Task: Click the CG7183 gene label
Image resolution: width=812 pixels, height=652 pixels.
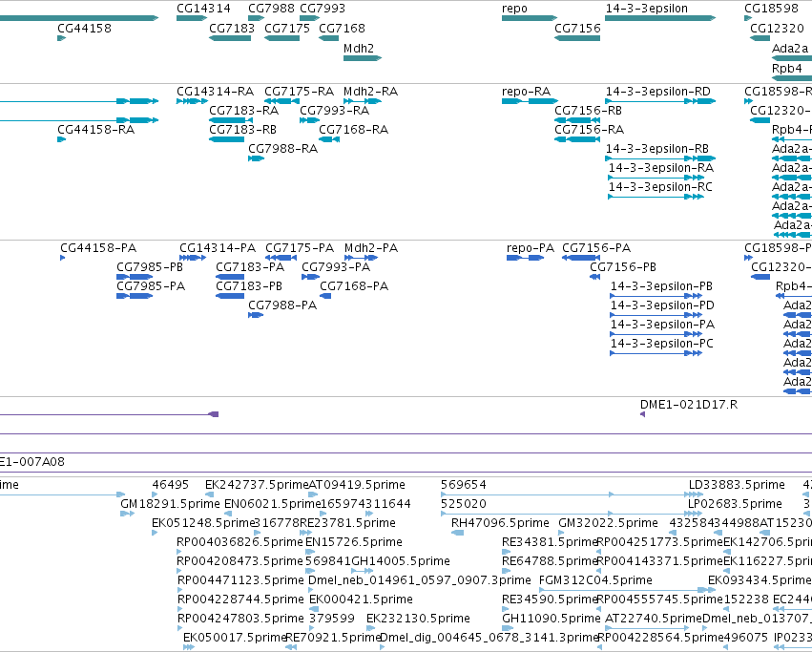Action: point(232,28)
